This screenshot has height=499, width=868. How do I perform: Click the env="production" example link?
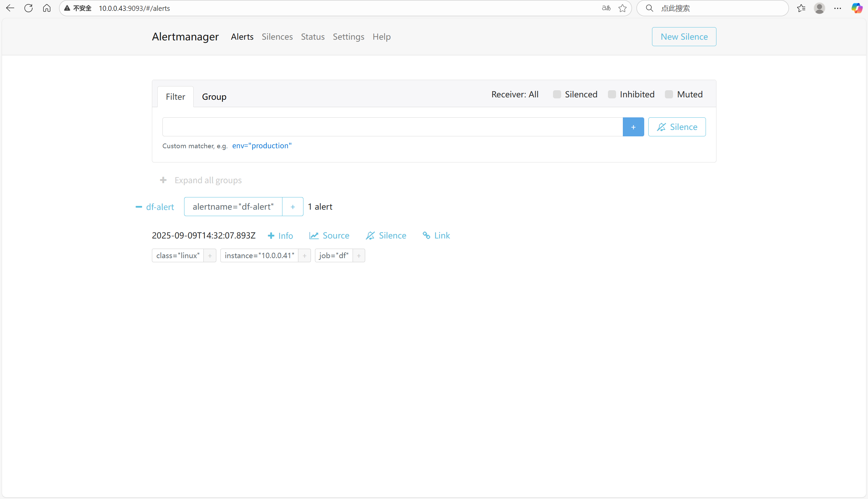coord(262,146)
